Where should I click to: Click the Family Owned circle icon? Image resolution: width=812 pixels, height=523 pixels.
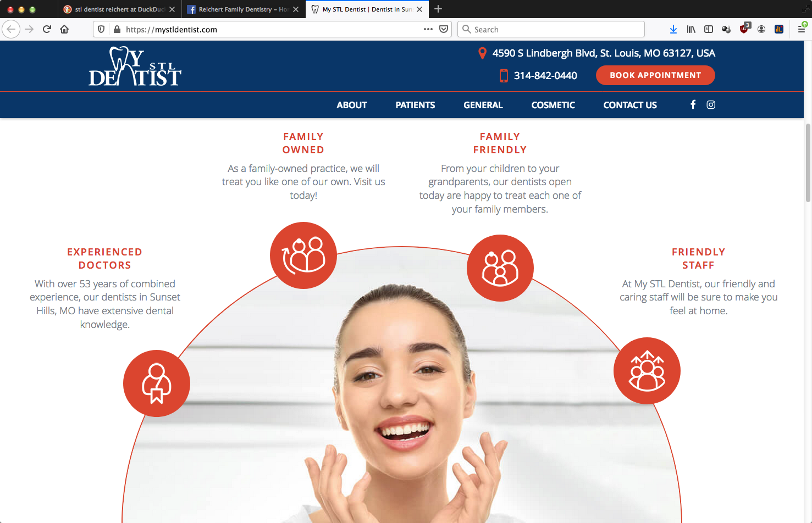[x=303, y=255]
